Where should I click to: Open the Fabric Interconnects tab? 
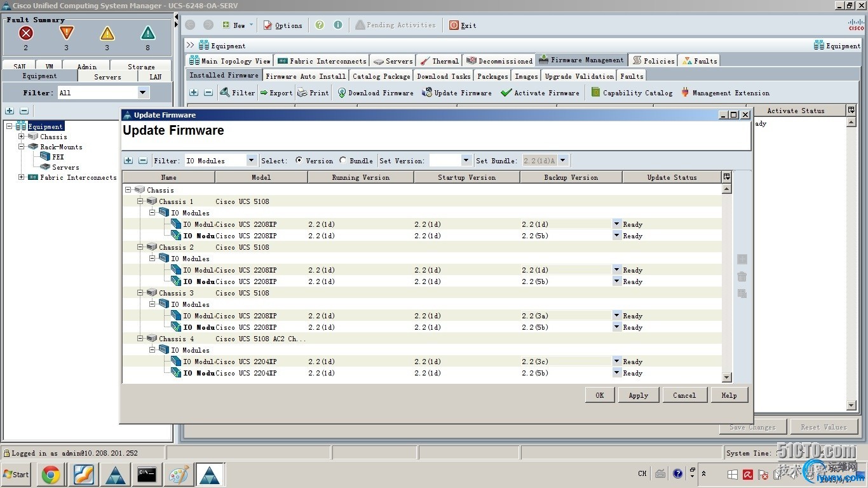(x=322, y=61)
